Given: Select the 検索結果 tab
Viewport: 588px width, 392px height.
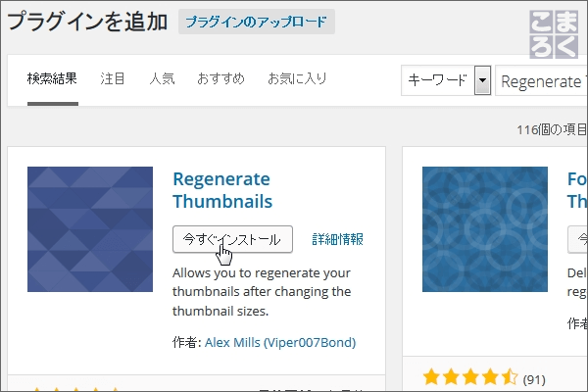Looking at the screenshot, I should click(52, 78).
